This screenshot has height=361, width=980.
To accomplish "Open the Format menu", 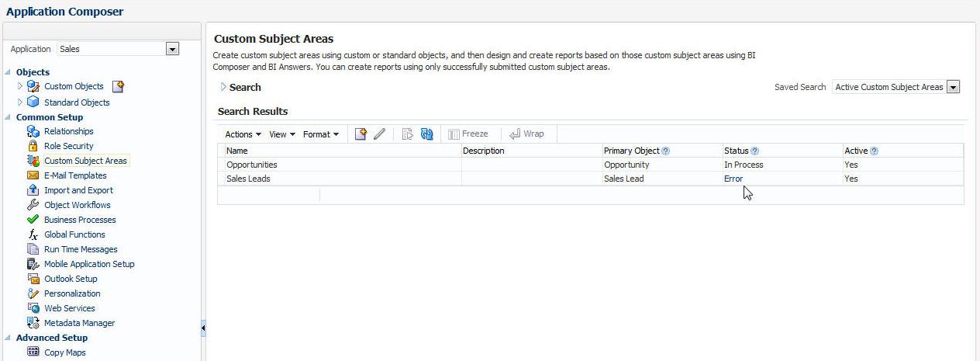I will coord(321,134).
